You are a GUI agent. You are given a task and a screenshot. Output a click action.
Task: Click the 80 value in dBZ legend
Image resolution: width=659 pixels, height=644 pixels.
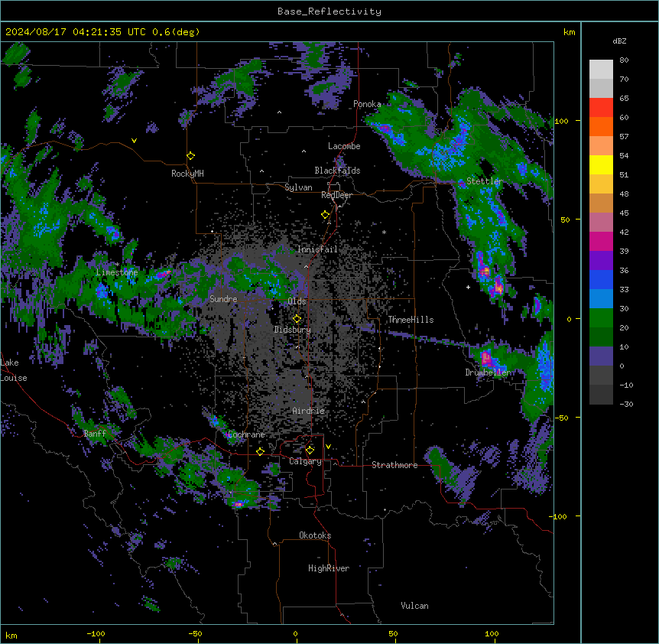point(624,60)
